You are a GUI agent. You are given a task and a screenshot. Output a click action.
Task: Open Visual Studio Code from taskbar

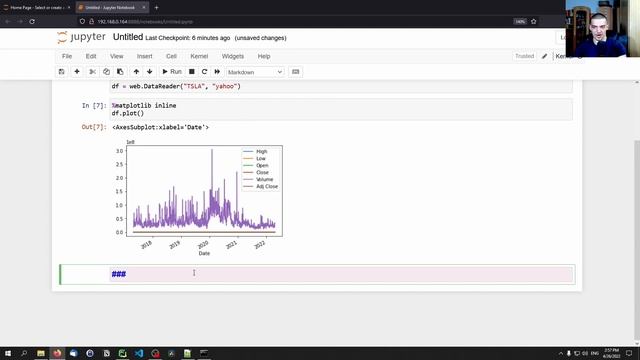139,353
